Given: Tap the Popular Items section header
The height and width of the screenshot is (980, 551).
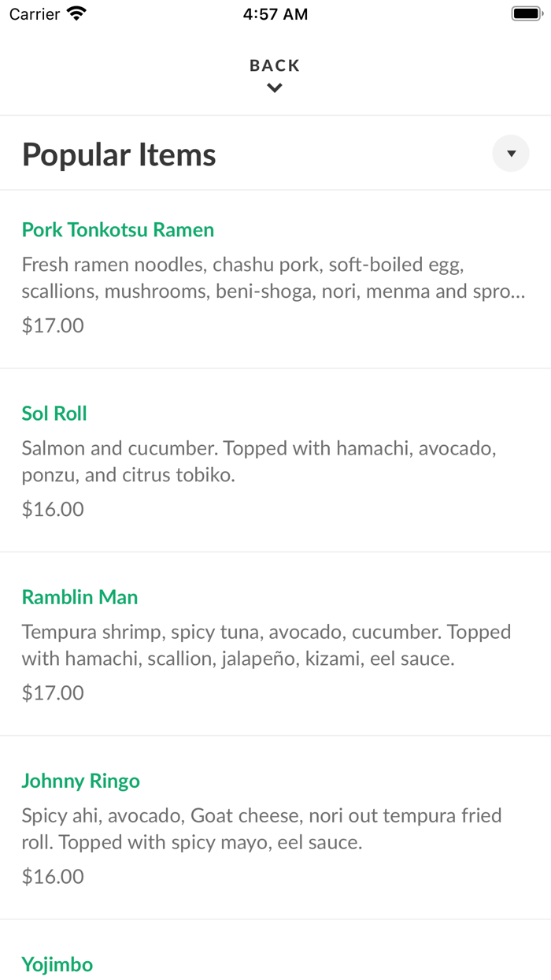Looking at the screenshot, I should point(118,154).
